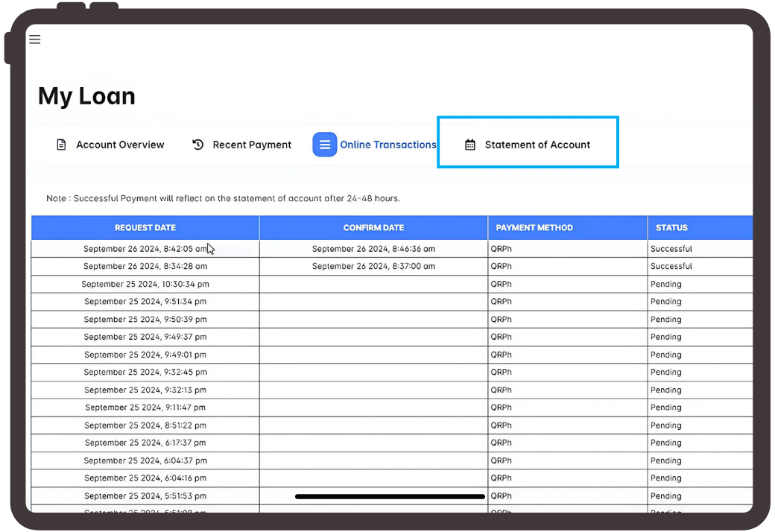Viewport: 775px width, 532px height.
Task: Click confirm date September 26 2024, 8:46:36 am
Action: (x=373, y=249)
